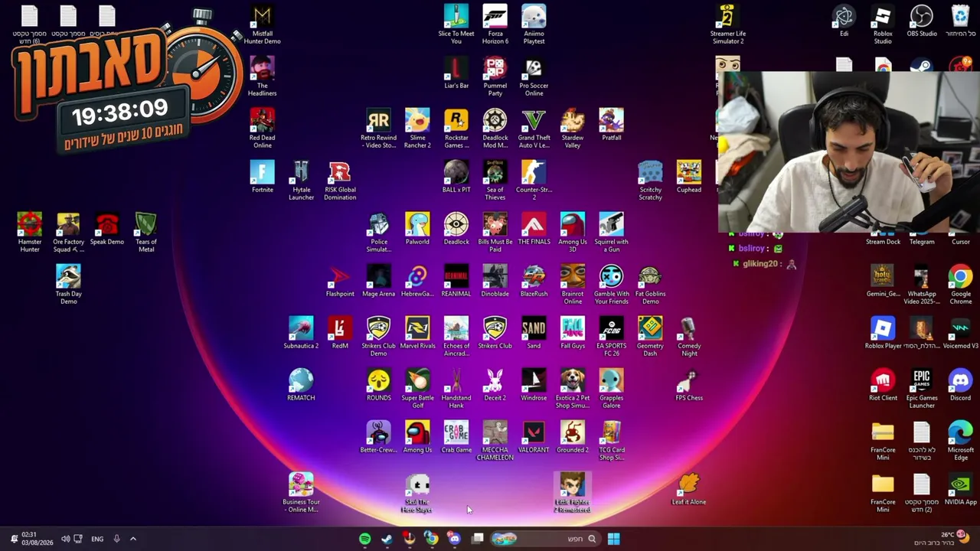Click the taskbar search box

pos(544,539)
